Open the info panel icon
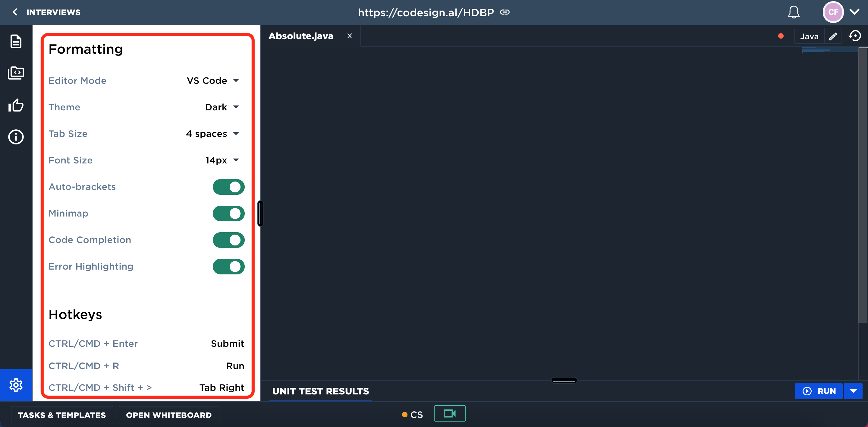Screen dimensions: 868x427 tap(16, 137)
